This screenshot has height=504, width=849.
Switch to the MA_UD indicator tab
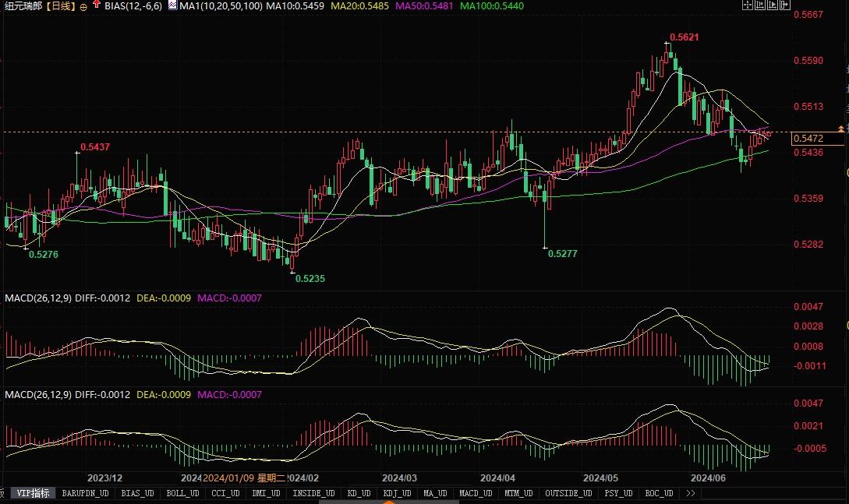click(435, 493)
